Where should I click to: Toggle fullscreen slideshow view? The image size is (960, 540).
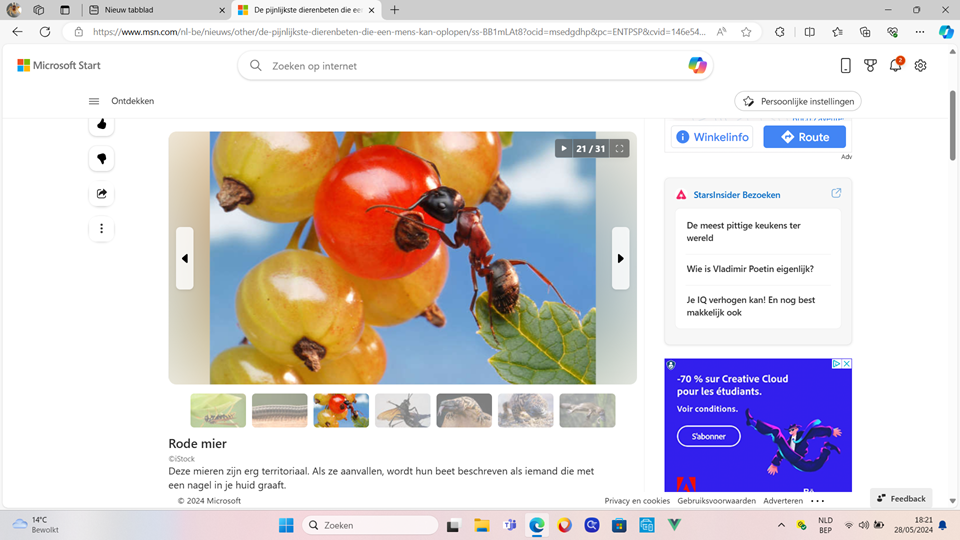(x=620, y=149)
